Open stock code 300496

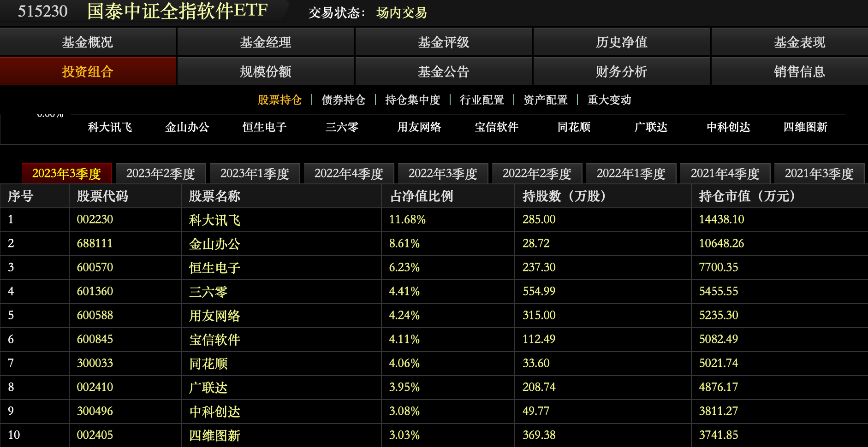[95, 411]
